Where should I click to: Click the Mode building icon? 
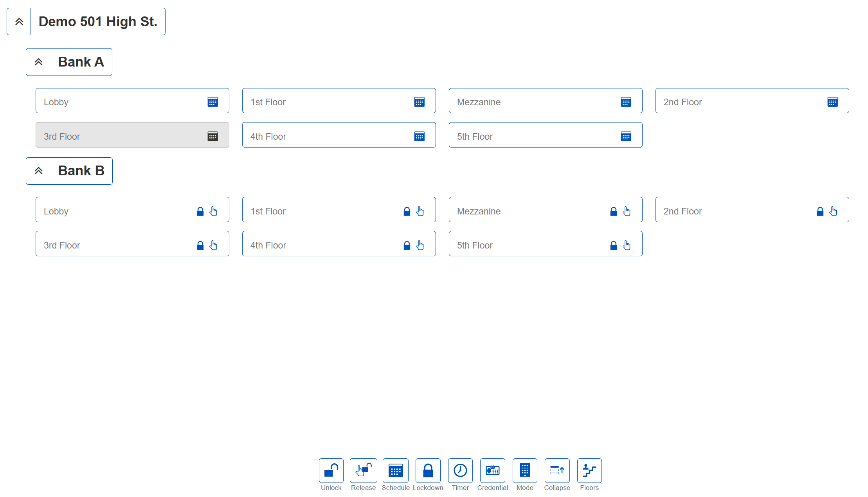pyautogui.click(x=525, y=470)
